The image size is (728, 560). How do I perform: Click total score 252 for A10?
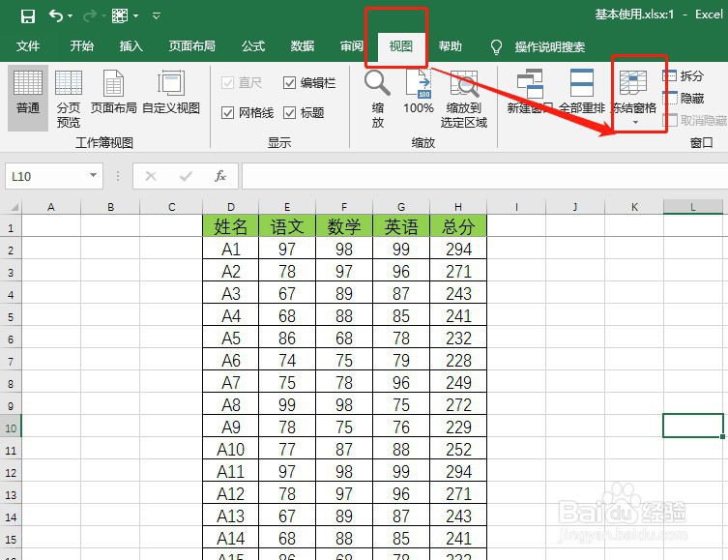pos(458,449)
